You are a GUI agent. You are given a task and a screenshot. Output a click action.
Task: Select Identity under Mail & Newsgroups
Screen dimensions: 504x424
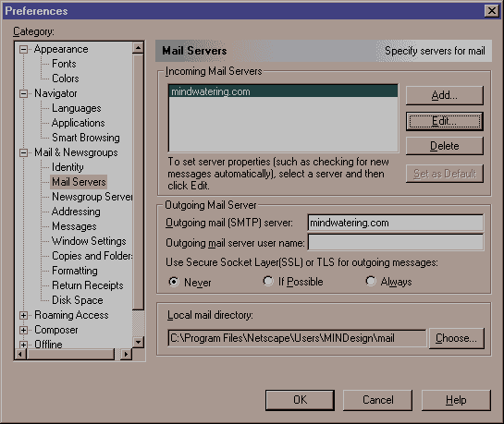tap(68, 167)
